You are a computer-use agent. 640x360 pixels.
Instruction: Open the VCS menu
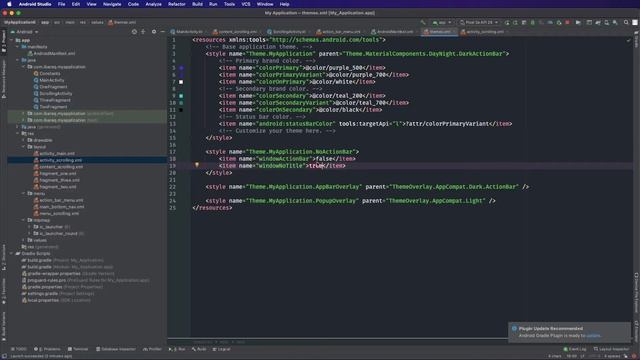(246, 4)
